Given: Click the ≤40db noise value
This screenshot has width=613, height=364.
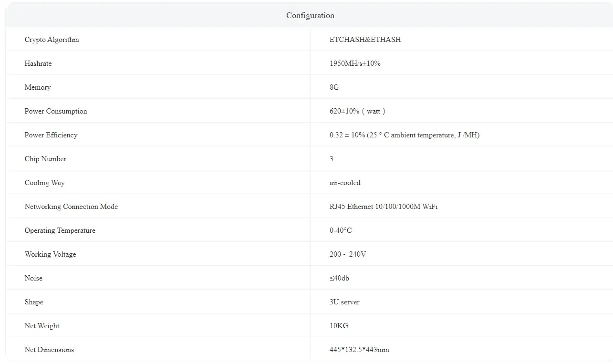Looking at the screenshot, I should point(339,278).
